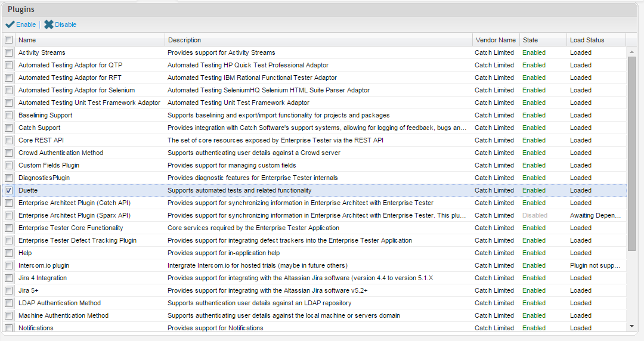The width and height of the screenshot is (644, 341).
Task: Click the Vendor Name column header
Action: coord(495,40)
